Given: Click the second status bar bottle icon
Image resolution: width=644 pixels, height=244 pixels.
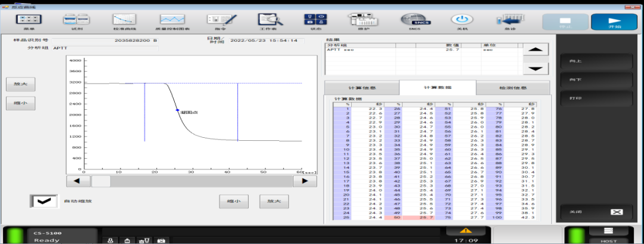Looking at the screenshot, I should [x=128, y=240].
